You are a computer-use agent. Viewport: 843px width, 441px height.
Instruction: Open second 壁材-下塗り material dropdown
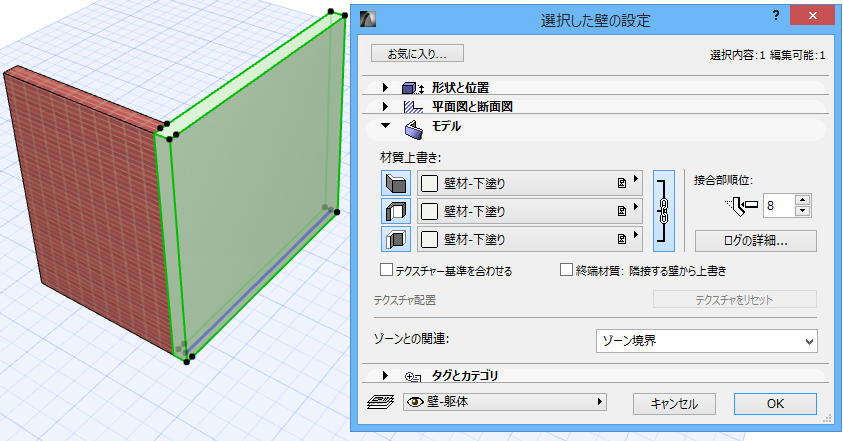[530, 211]
